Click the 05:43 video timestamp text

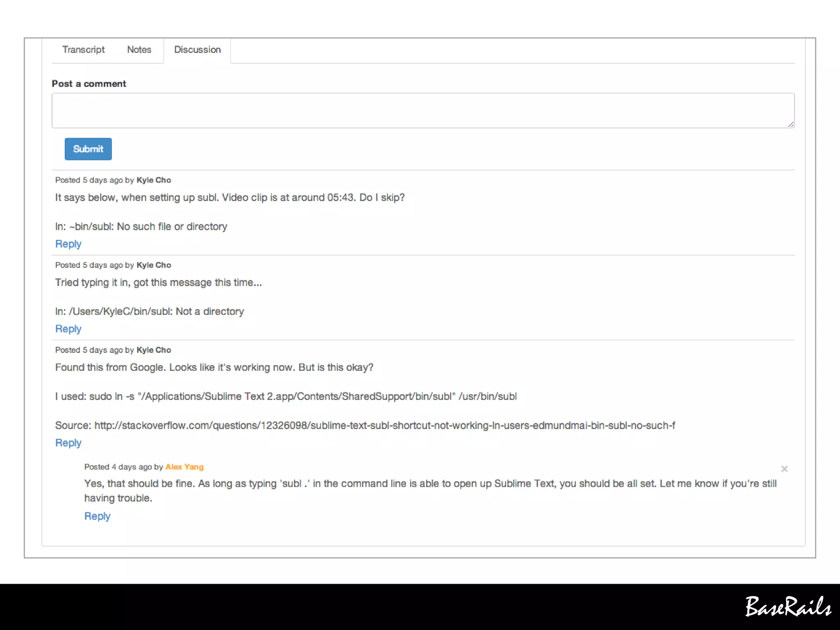(340, 198)
